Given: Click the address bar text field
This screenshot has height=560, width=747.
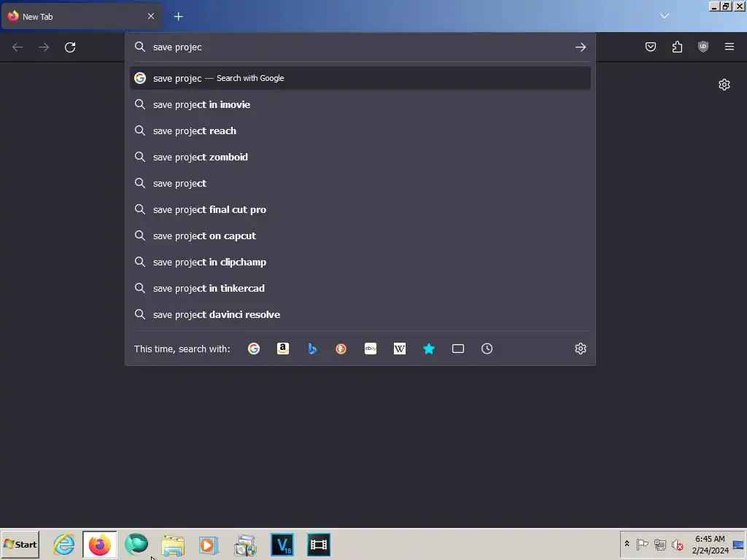Looking at the screenshot, I should tap(360, 47).
